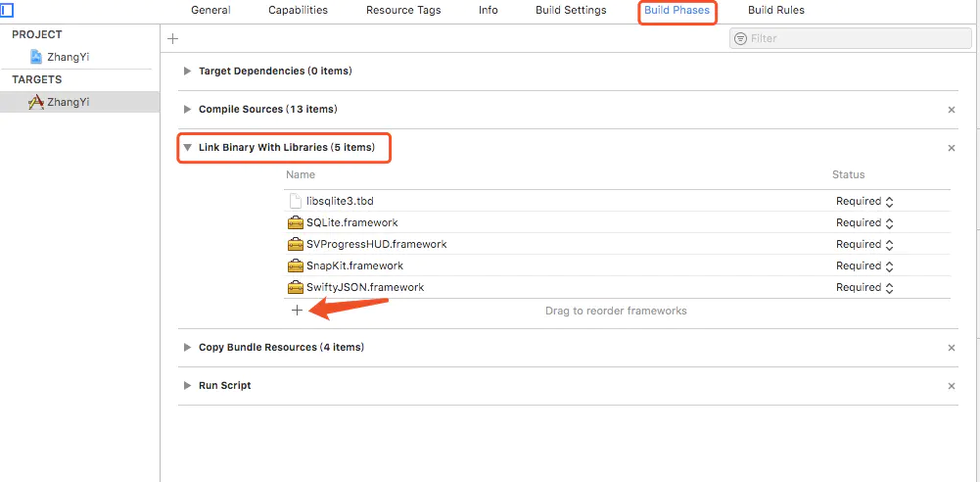Viewport: 980px width, 482px height.
Task: Click the Status column header
Action: 848,174
